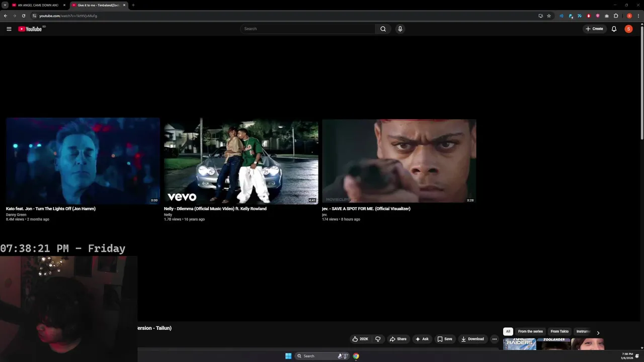
Task: Open the camera screenshot extension
Action: 607,16
